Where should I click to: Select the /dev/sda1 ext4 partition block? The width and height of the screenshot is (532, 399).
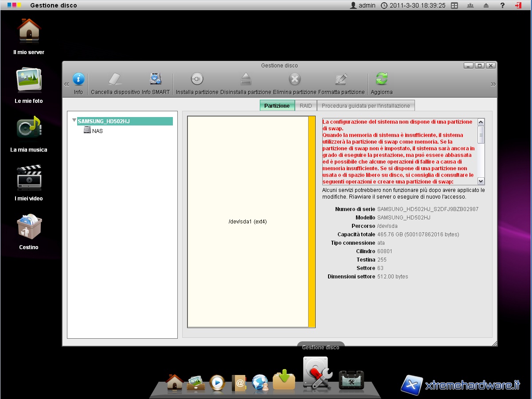coord(247,222)
